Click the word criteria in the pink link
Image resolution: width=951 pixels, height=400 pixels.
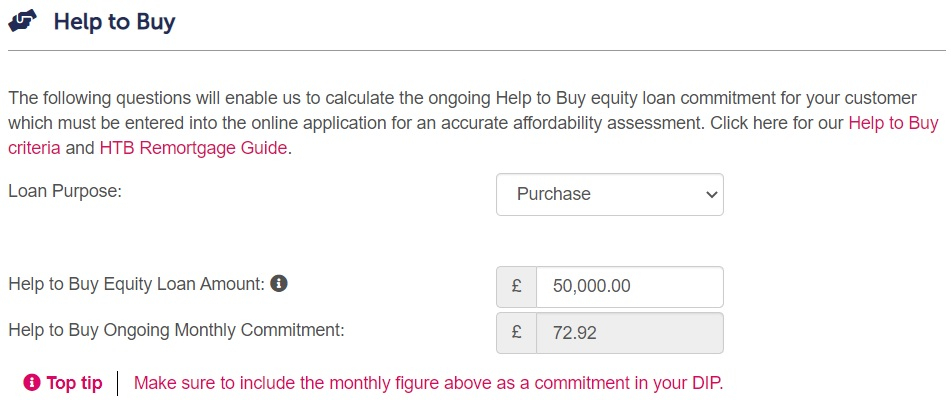pos(34,148)
